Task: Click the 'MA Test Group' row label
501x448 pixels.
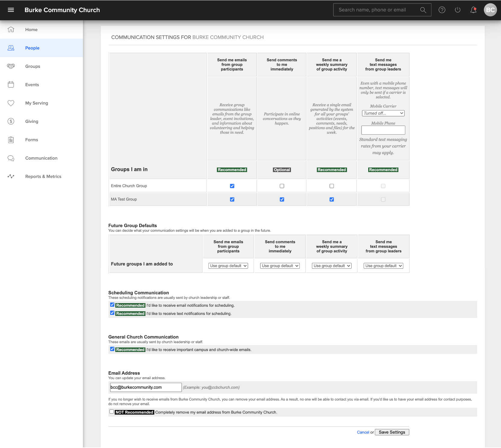Action: coord(124,200)
